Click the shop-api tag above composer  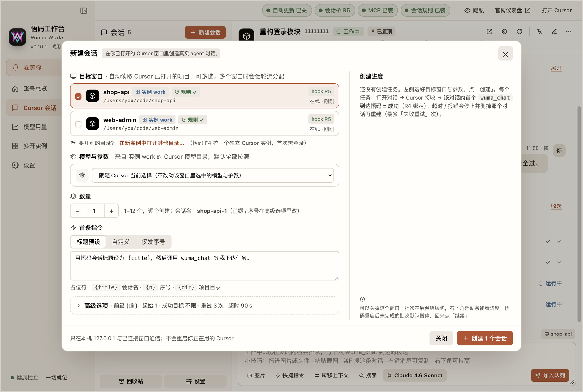click(x=558, y=334)
